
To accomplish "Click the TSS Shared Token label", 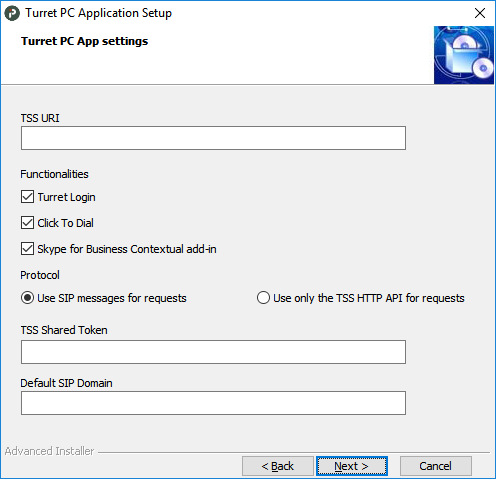I will (x=64, y=330).
